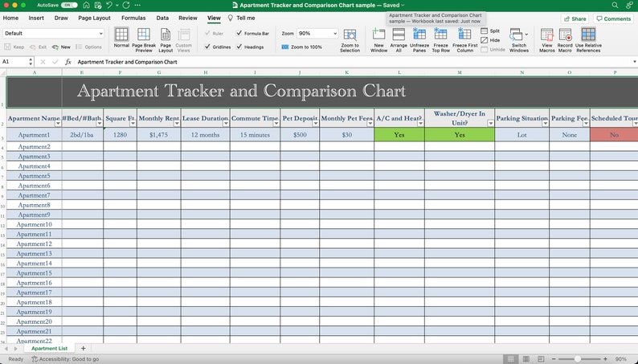This screenshot has width=638, height=364.
Task: Click the Save icon in title bar
Action: pyautogui.click(x=98, y=6)
